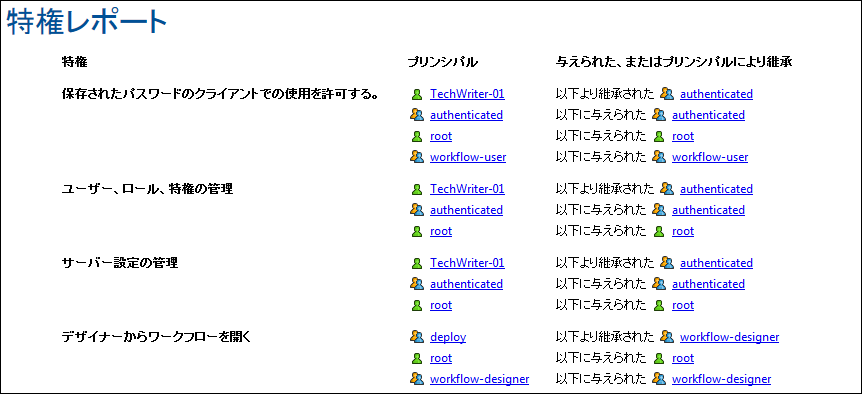
Task: Click the 与えられた、またはプリンシパルにより継承 column header
Action: pos(673,62)
